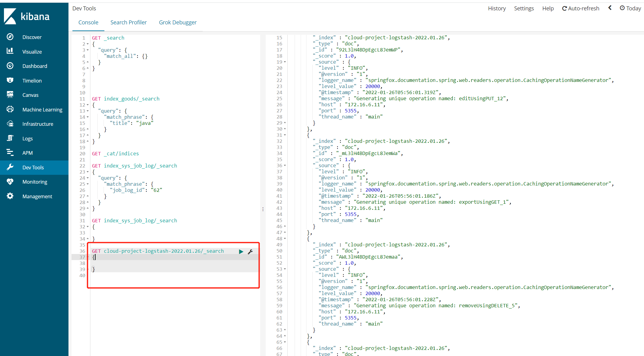
Task: Go to Monitoring page
Action: 35,182
